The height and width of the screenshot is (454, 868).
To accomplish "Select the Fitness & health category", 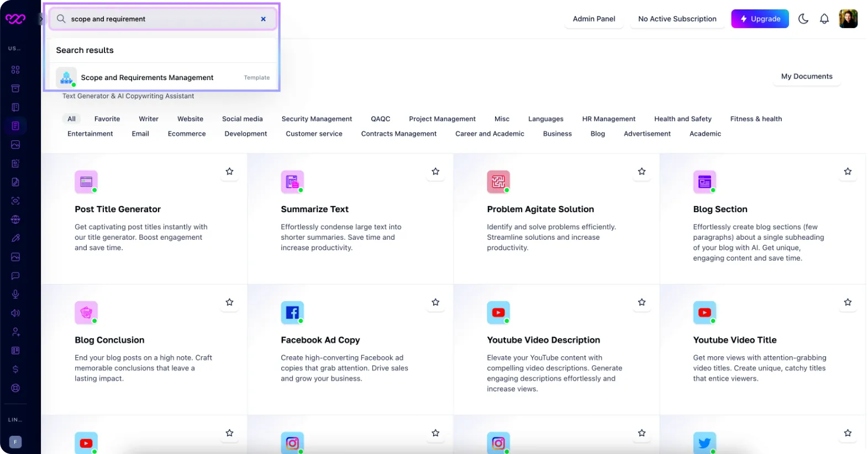I will tap(756, 119).
